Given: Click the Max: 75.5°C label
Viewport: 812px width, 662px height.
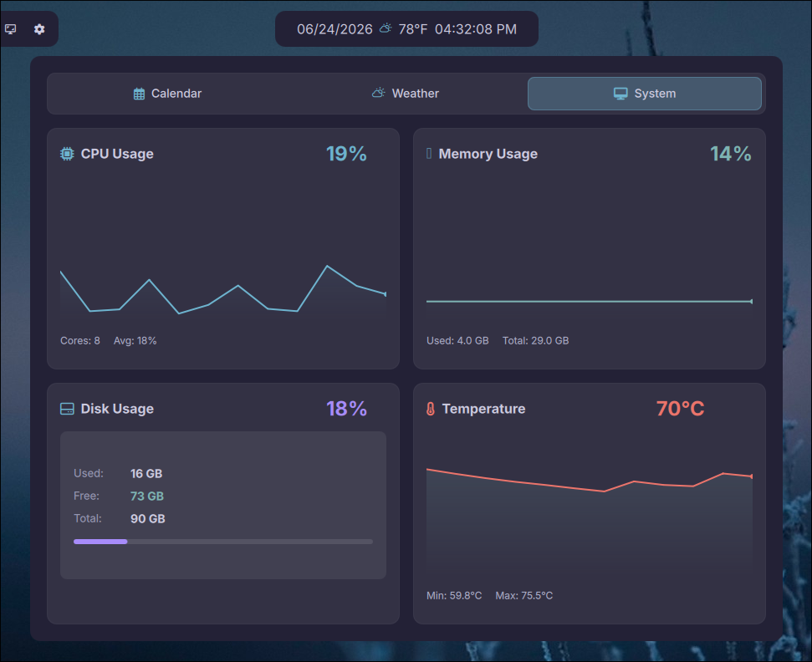Looking at the screenshot, I should (524, 596).
